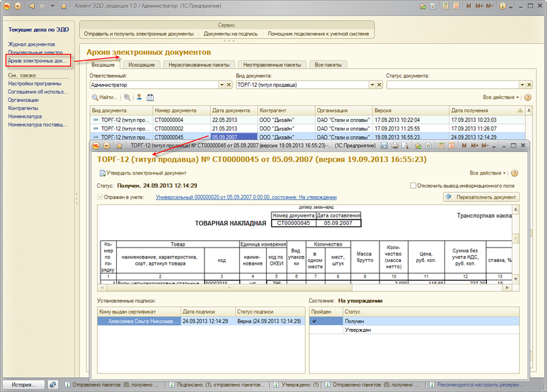Open print preview in document window

(x=404, y=146)
